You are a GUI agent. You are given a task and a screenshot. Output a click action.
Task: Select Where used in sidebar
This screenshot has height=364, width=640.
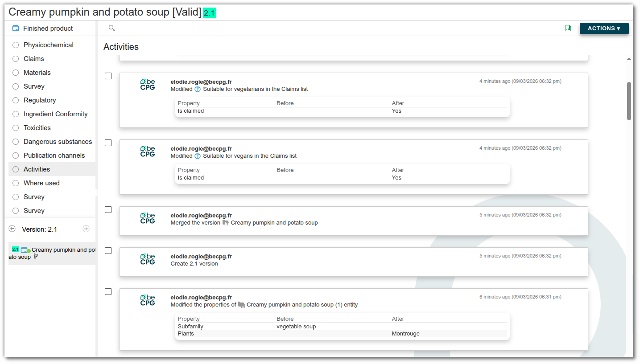(41, 183)
